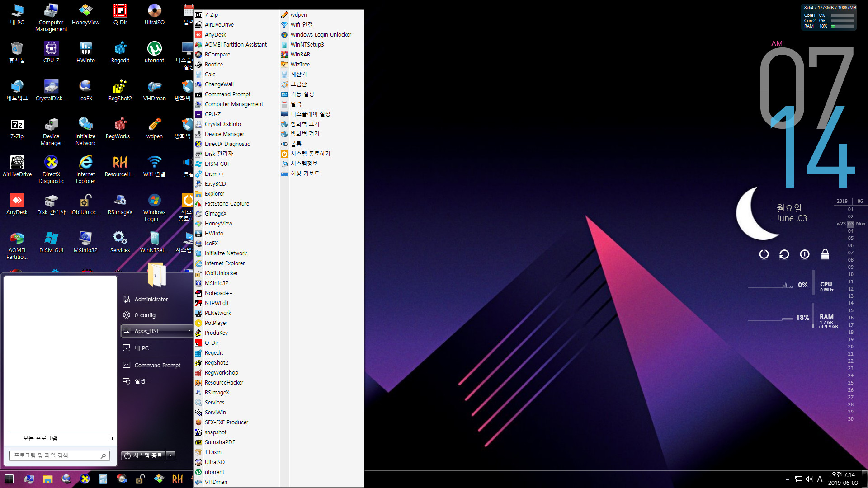
Task: Open 실행... in start menu
Action: click(x=157, y=381)
